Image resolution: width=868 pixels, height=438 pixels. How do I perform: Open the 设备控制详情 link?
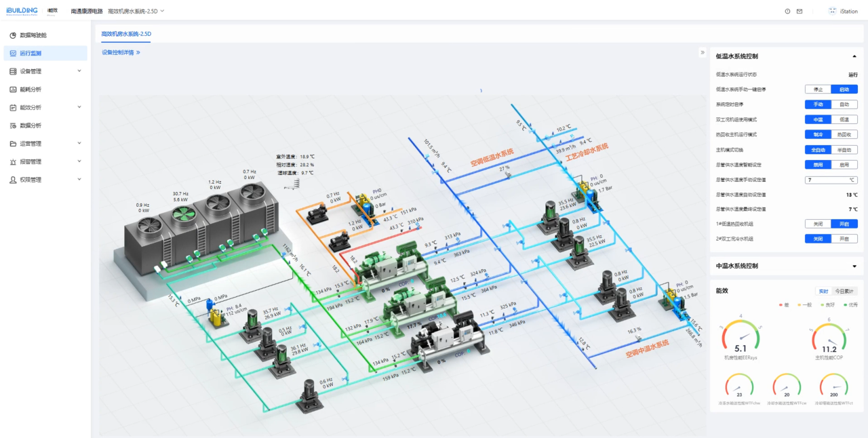coord(121,52)
